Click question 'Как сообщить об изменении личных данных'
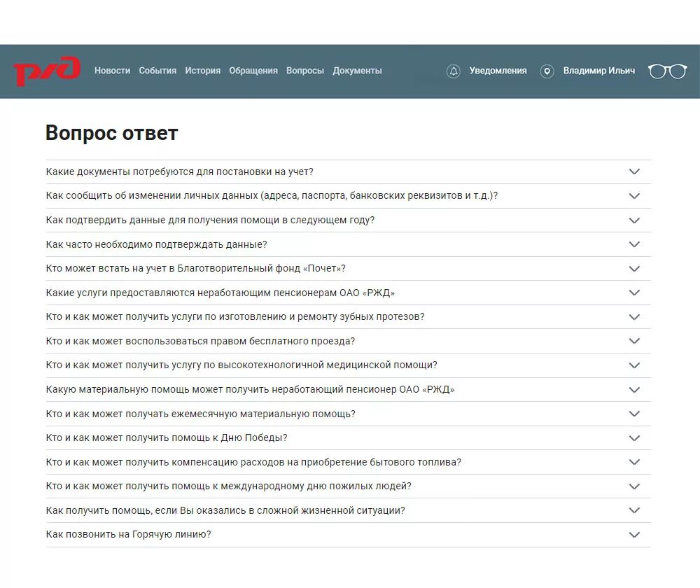700x588 pixels. point(272,196)
